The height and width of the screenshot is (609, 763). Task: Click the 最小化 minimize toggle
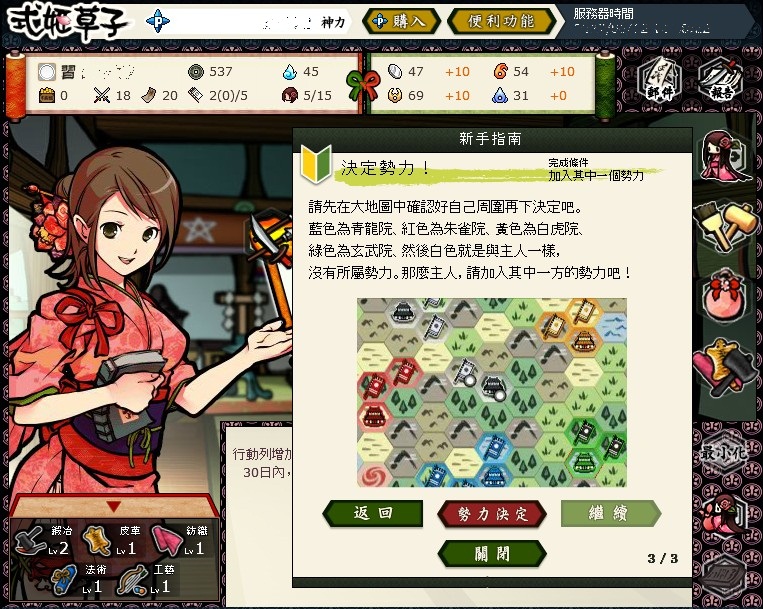click(724, 453)
